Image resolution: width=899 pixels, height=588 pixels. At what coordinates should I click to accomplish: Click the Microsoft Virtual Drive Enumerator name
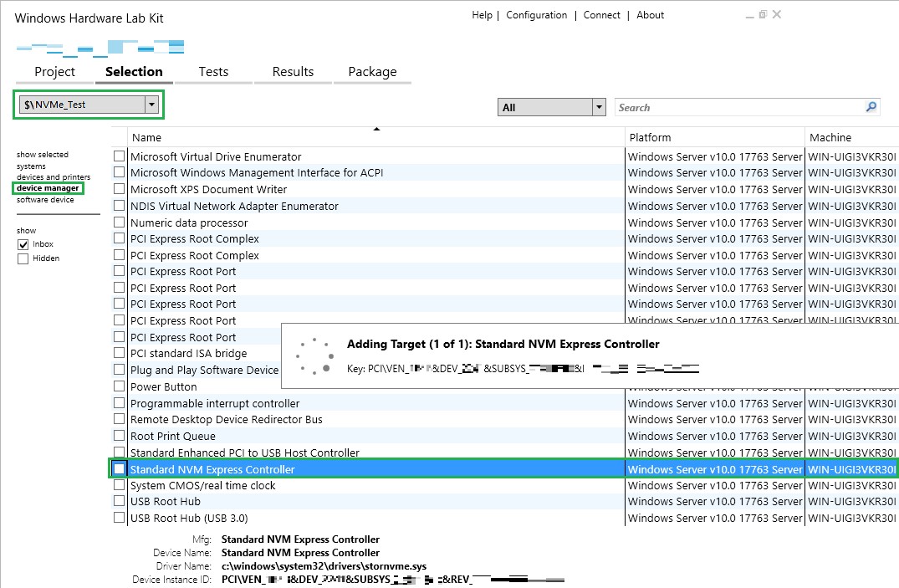pyautogui.click(x=216, y=156)
